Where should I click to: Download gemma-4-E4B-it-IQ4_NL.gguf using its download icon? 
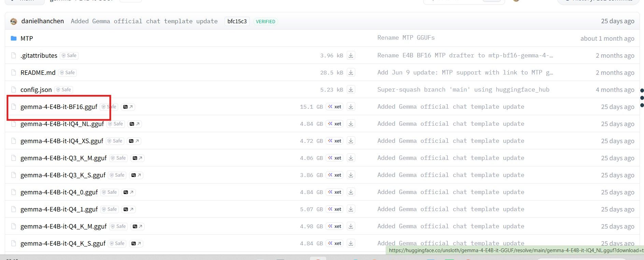[x=351, y=124]
